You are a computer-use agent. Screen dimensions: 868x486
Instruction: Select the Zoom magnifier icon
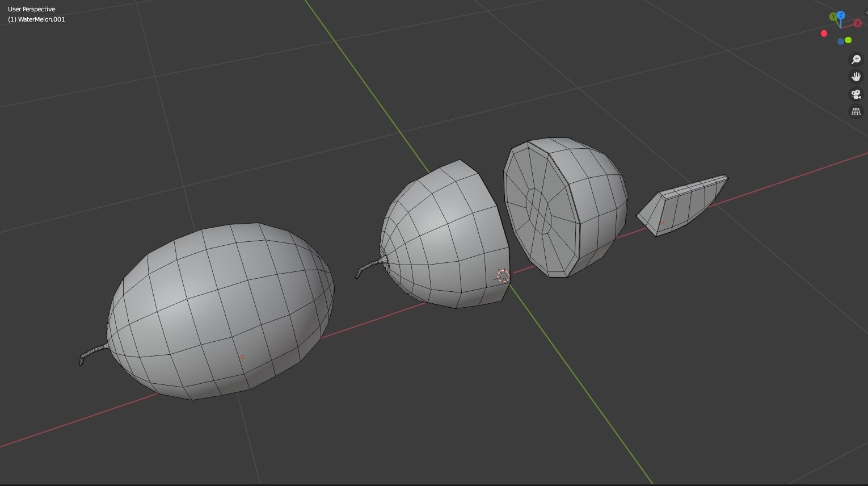(x=856, y=59)
